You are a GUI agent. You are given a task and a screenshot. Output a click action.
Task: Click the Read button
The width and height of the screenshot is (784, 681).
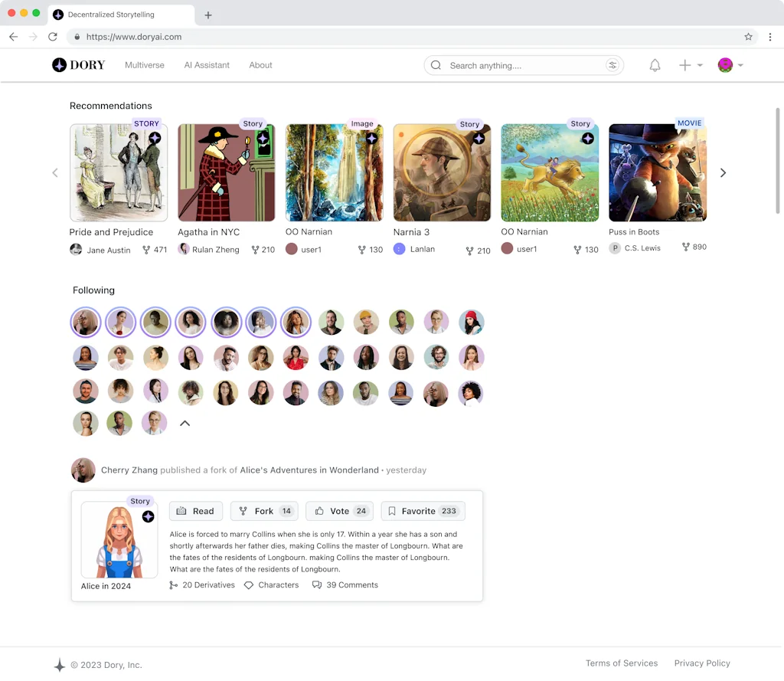click(195, 511)
